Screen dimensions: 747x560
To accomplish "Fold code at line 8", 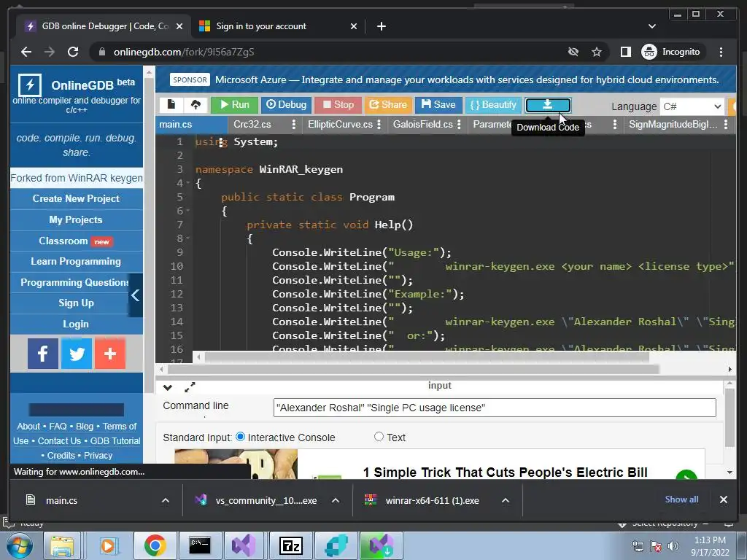I will pos(187,238).
